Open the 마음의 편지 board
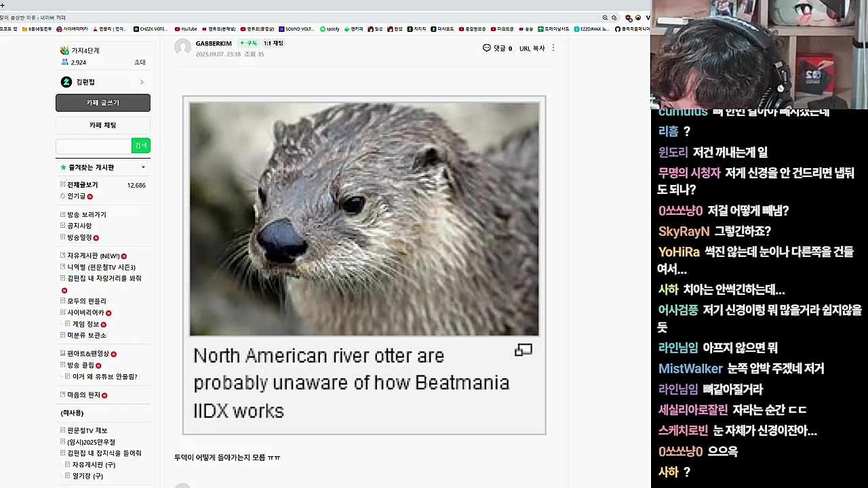The image size is (868, 488). click(83, 395)
